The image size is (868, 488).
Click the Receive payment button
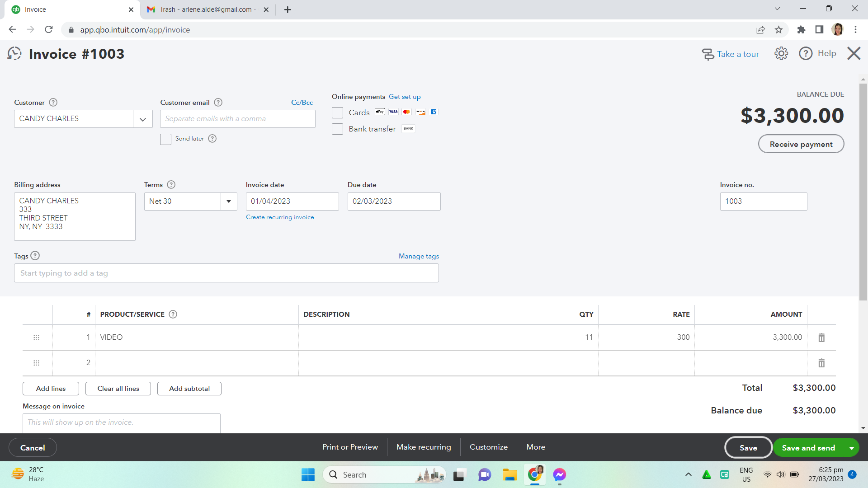coord(801,144)
